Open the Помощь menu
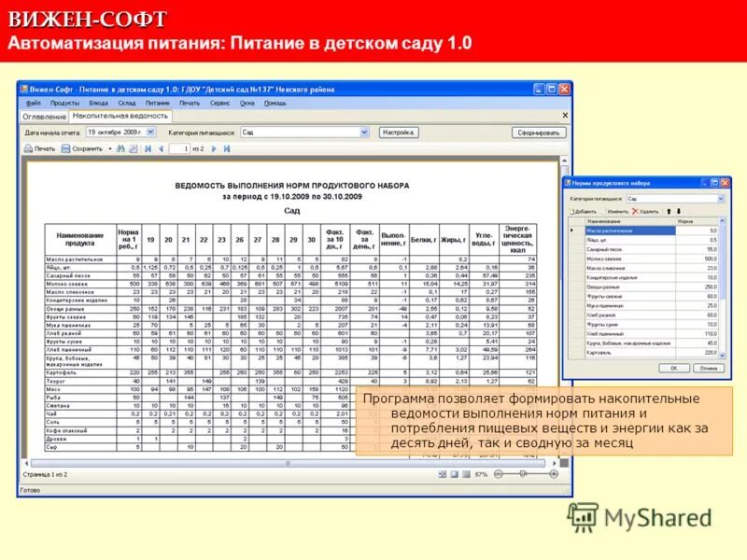The width and height of the screenshot is (747, 560). [275, 103]
